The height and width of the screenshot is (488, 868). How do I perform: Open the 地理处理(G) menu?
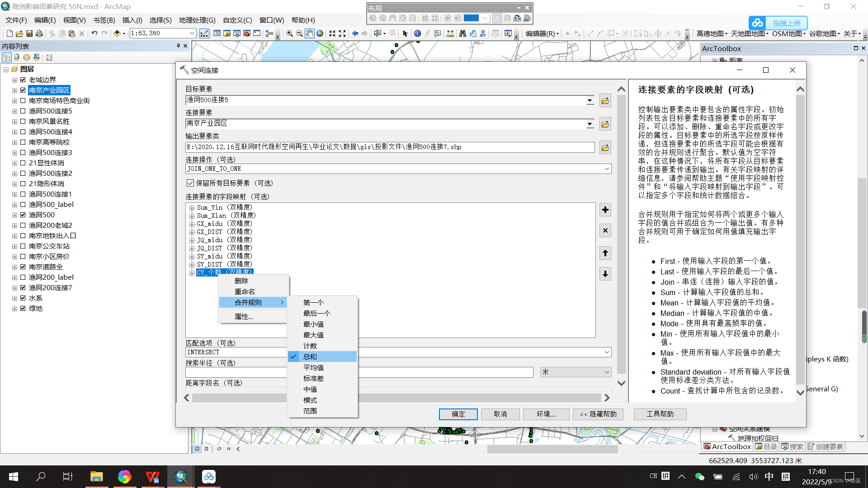197,20
